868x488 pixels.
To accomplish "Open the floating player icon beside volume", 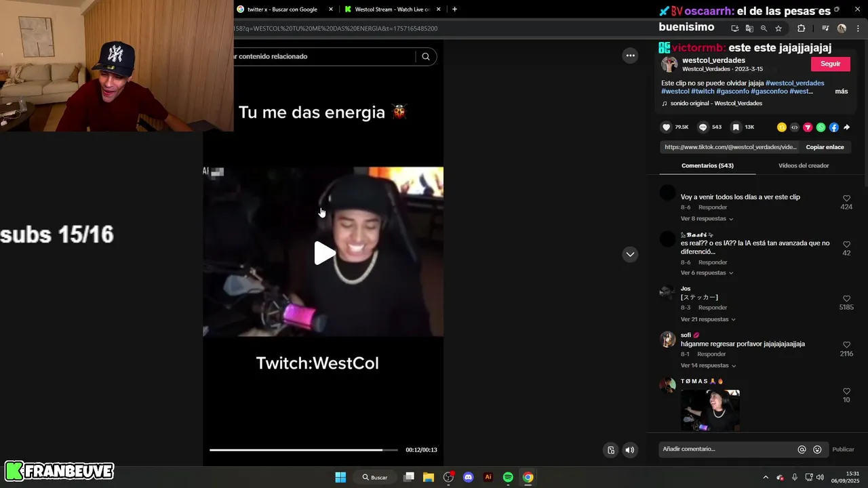I will (x=611, y=450).
